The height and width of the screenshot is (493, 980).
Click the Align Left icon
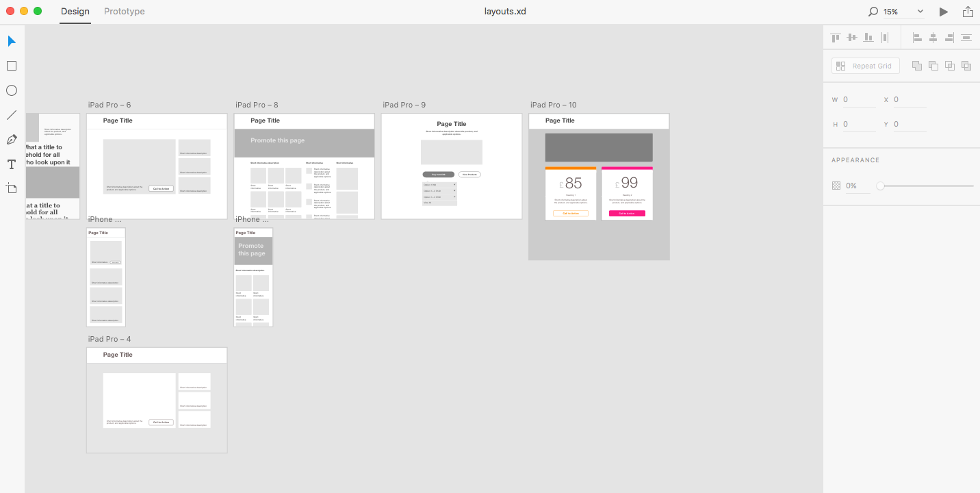[x=917, y=38]
